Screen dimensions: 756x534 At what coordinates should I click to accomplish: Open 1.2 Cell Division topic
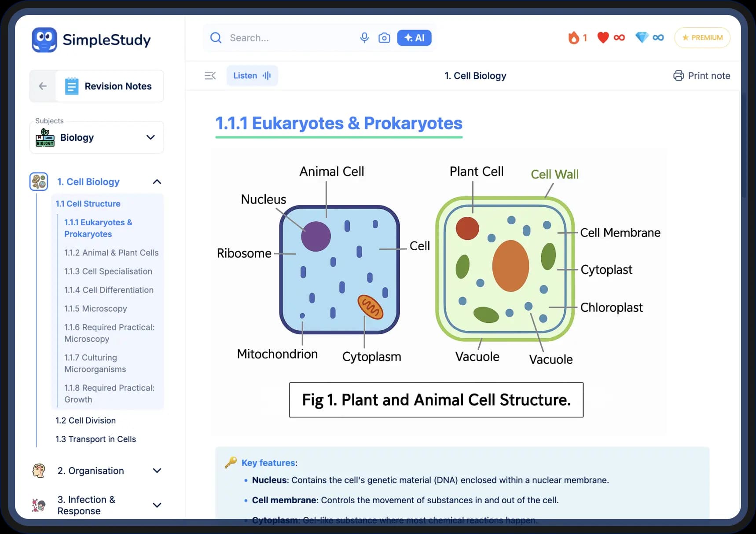click(85, 421)
